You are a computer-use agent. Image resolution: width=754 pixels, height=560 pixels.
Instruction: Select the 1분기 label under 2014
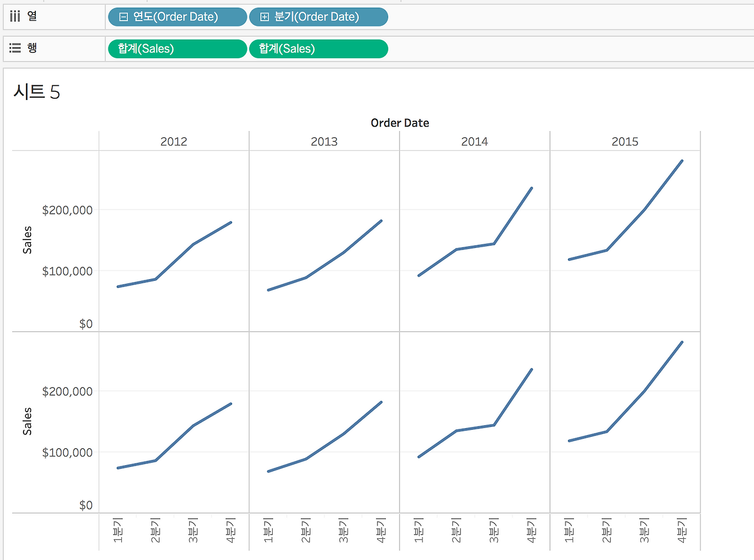[418, 530]
